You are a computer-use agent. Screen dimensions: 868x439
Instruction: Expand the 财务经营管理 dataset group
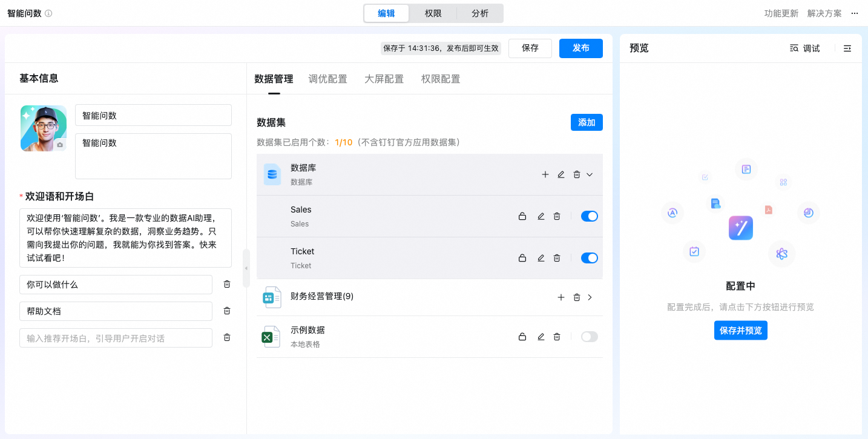click(x=590, y=297)
